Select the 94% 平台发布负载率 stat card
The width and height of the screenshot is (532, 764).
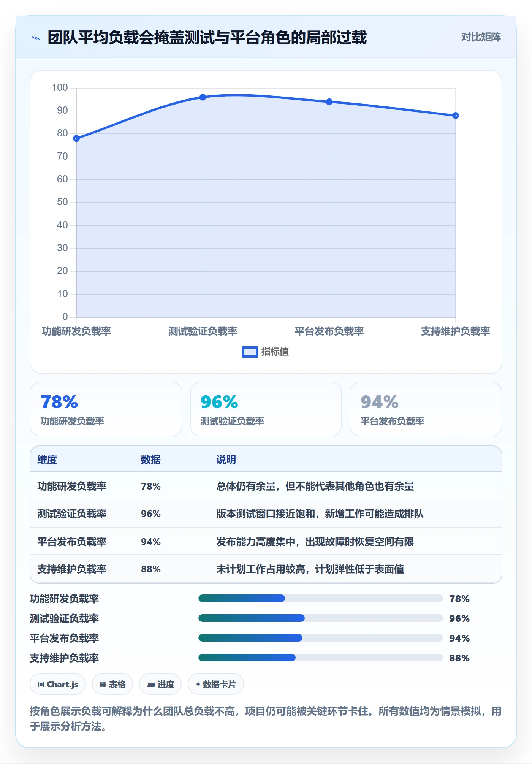point(426,409)
